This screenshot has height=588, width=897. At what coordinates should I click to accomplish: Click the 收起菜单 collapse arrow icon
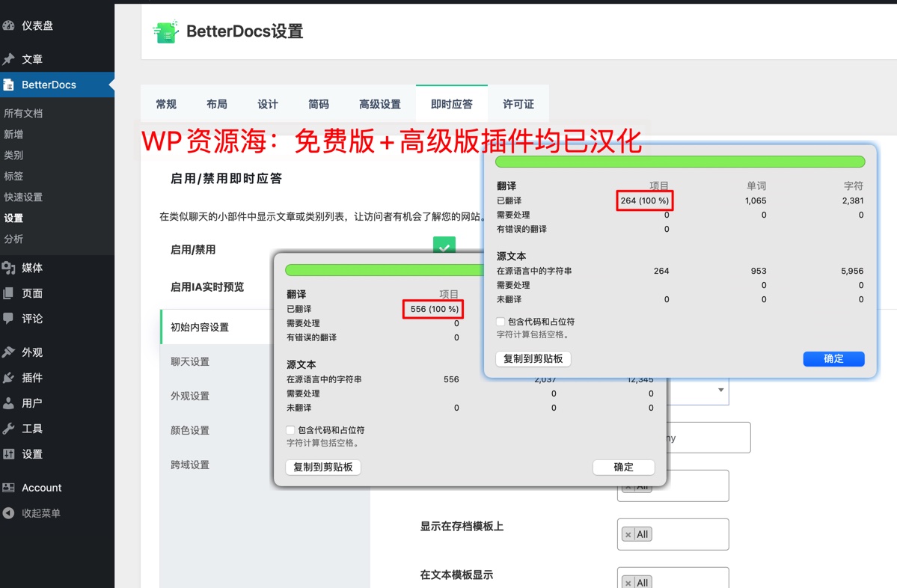8,513
